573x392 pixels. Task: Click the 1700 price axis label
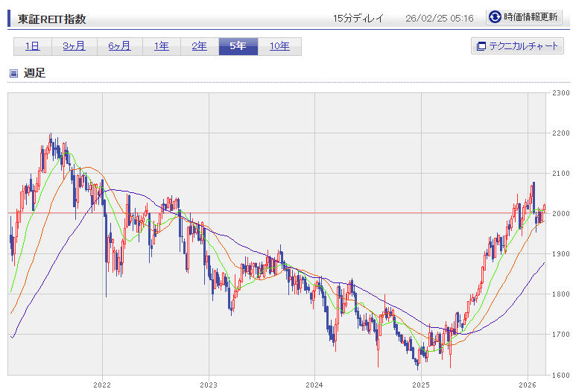pyautogui.click(x=561, y=334)
